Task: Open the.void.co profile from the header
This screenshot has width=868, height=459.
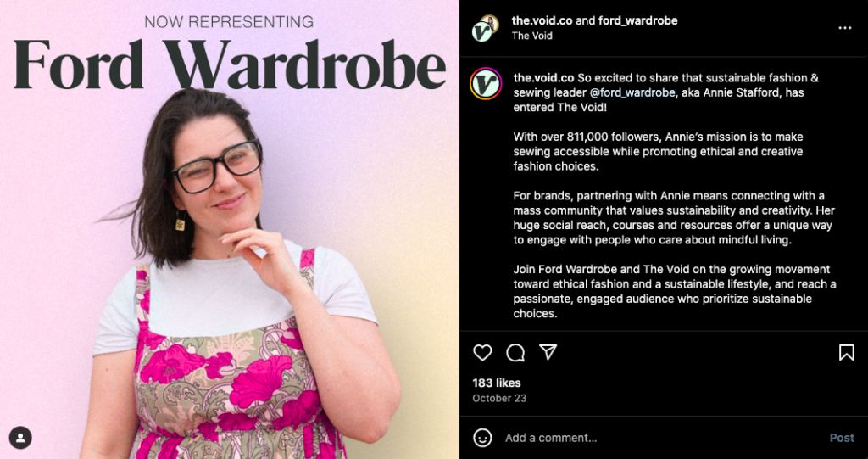Action: click(x=542, y=20)
